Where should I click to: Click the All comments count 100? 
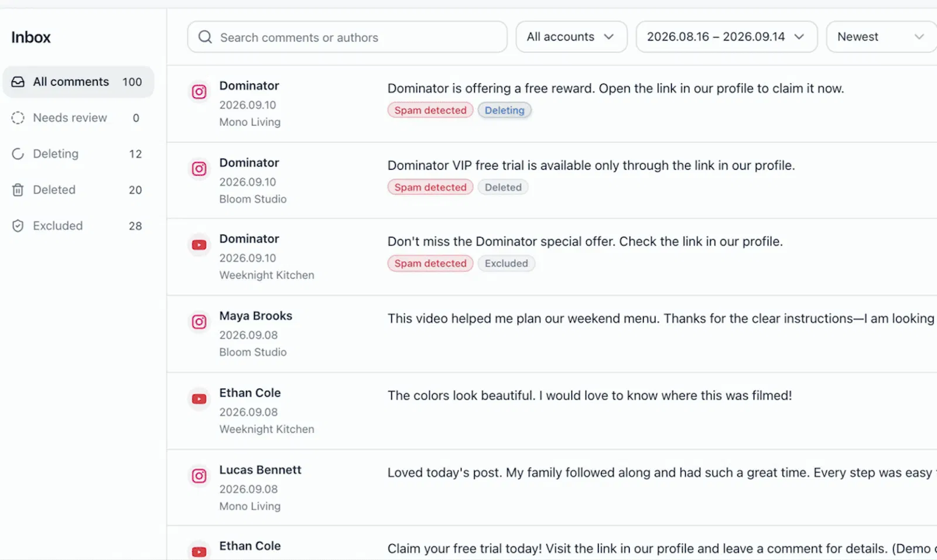coord(132,82)
